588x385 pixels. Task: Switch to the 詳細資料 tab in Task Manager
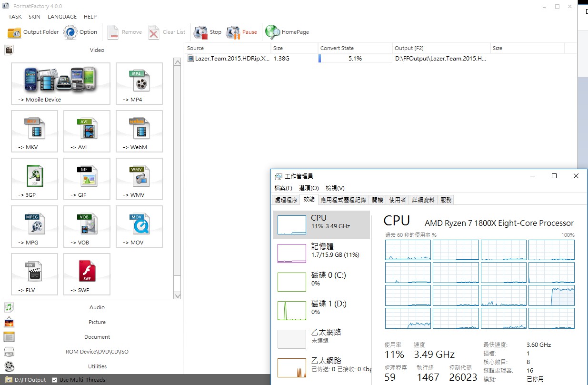(423, 200)
